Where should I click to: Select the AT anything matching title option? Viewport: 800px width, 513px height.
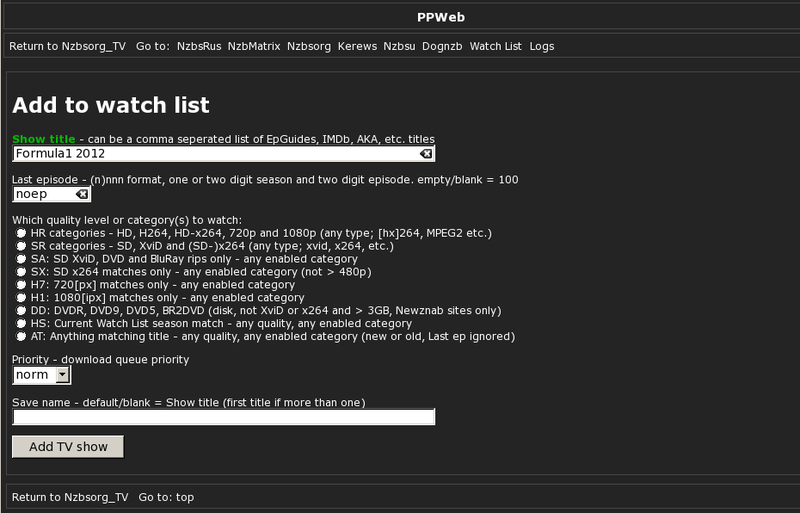(x=21, y=336)
